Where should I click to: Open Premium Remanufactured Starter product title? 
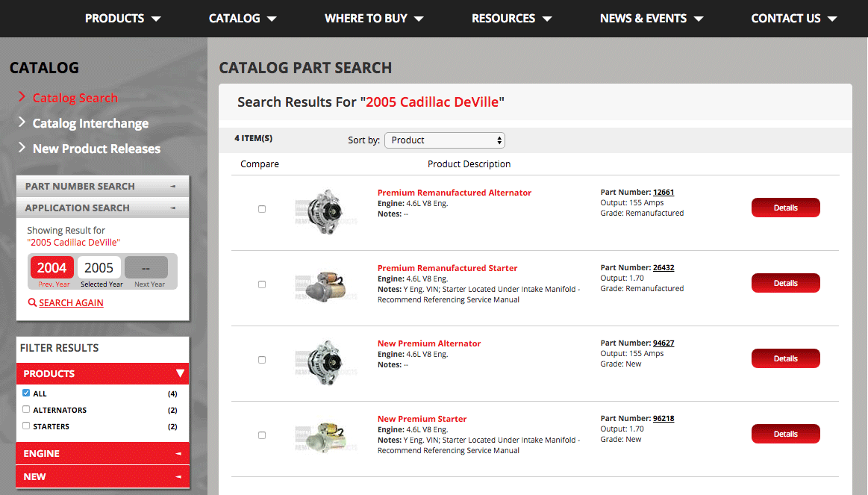(447, 268)
